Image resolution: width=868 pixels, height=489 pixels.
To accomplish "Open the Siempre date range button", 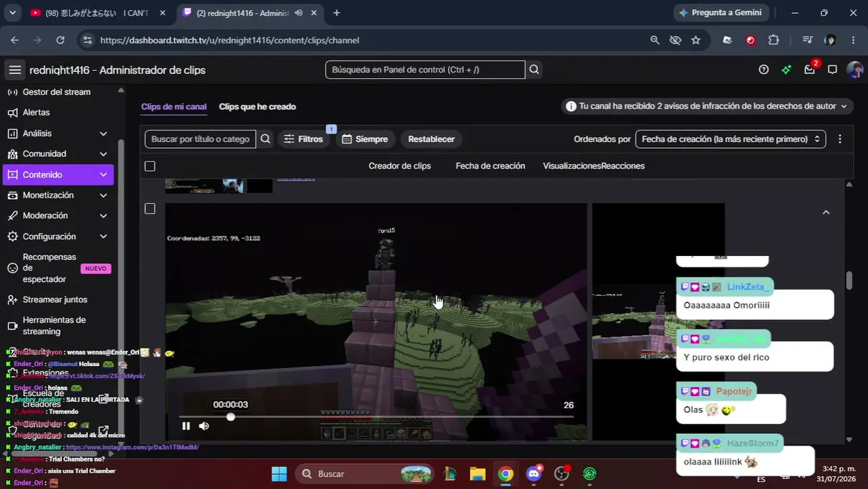I will pos(365,139).
